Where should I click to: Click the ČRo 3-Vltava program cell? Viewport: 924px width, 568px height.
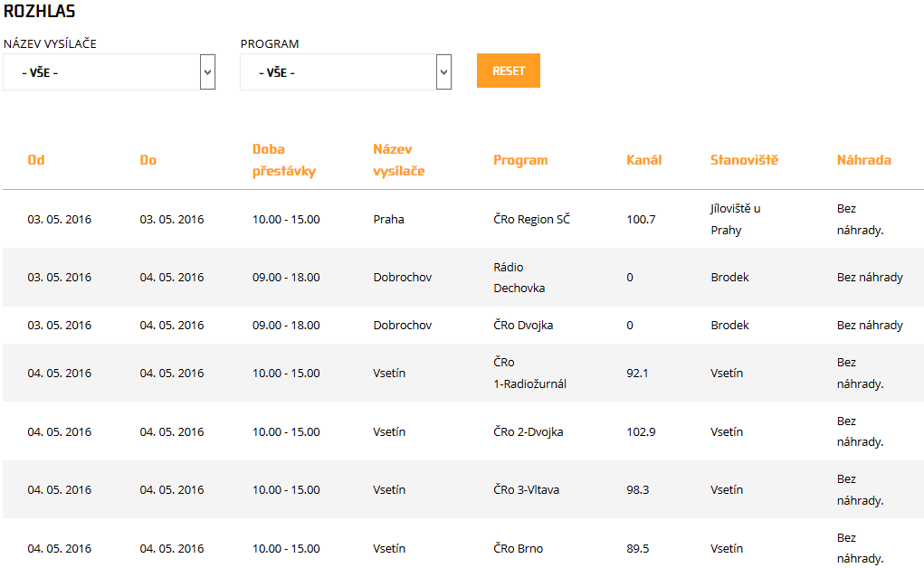526,490
